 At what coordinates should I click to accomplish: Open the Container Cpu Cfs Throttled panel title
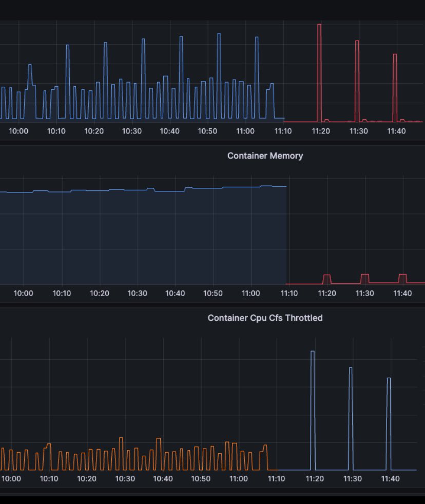tap(265, 318)
